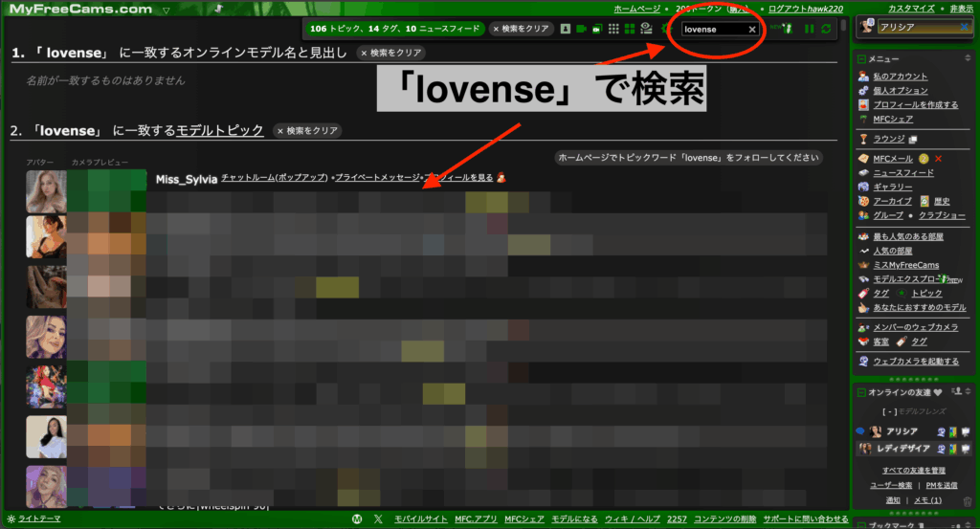Open ギャラリー in the menu

pos(893,187)
